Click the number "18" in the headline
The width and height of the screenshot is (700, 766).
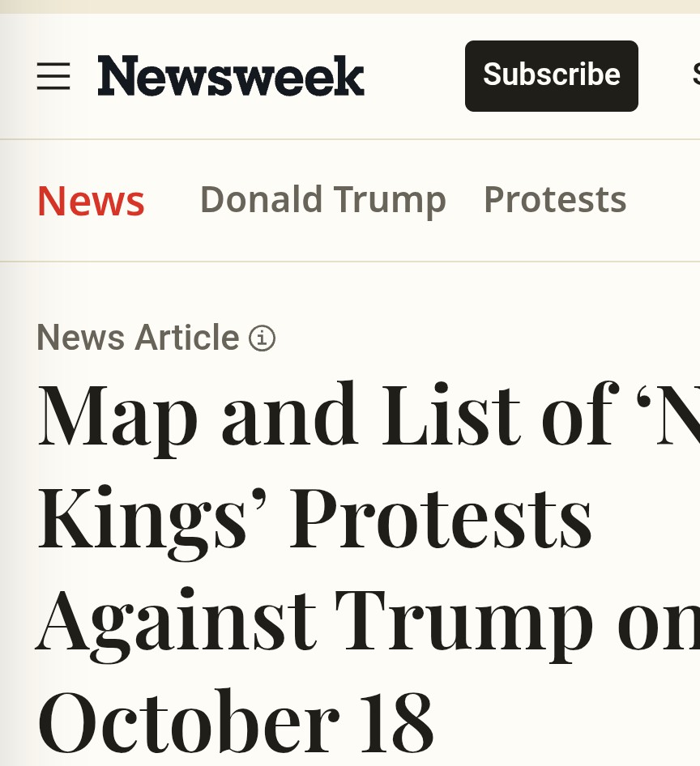pos(395,719)
